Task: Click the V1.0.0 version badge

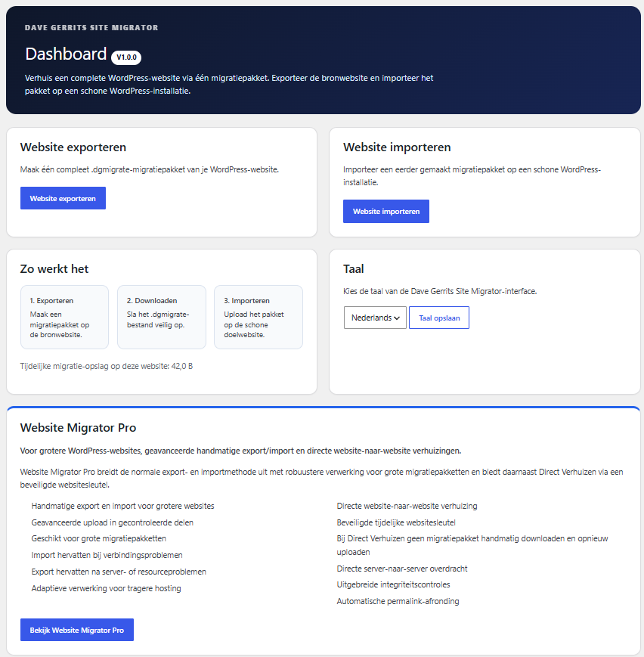Action: click(x=126, y=57)
